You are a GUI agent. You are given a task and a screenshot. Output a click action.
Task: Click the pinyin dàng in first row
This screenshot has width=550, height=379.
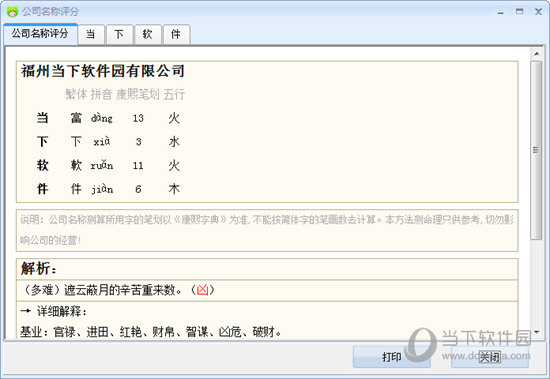pyautogui.click(x=102, y=118)
